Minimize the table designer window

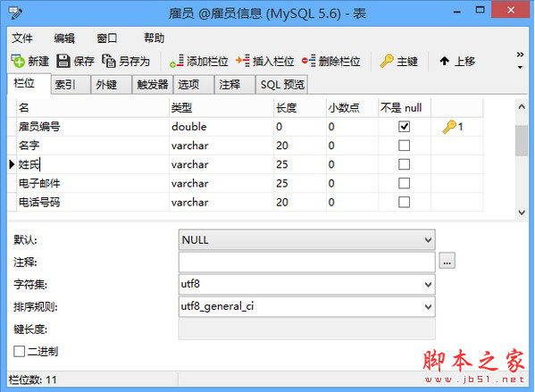point(457,12)
